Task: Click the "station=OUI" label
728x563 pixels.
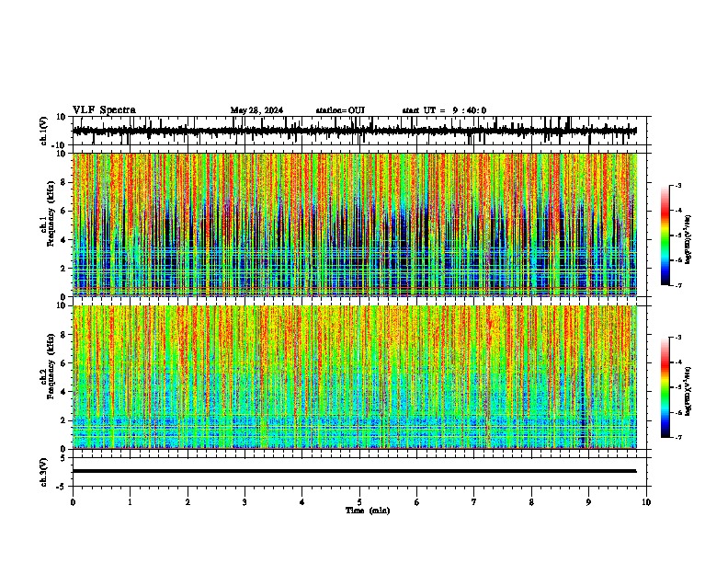Action: click(x=340, y=110)
